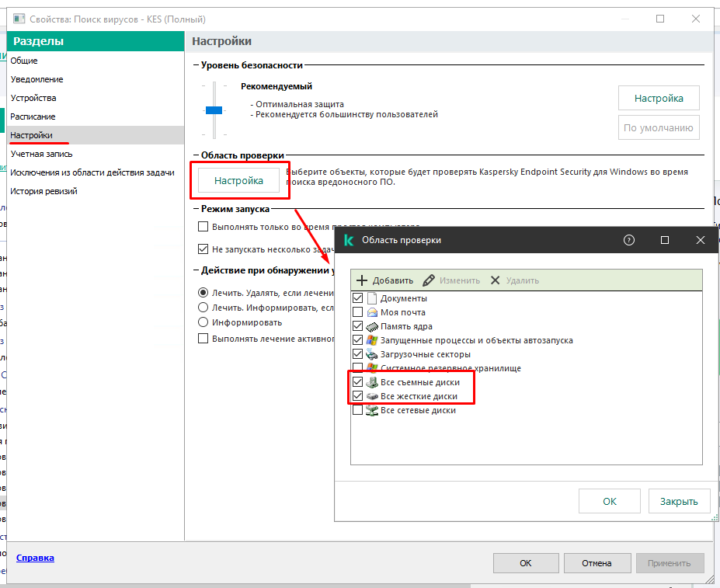The width and height of the screenshot is (720, 588).
Task: Uncheck the Все жесткие диски checkbox
Action: point(358,396)
